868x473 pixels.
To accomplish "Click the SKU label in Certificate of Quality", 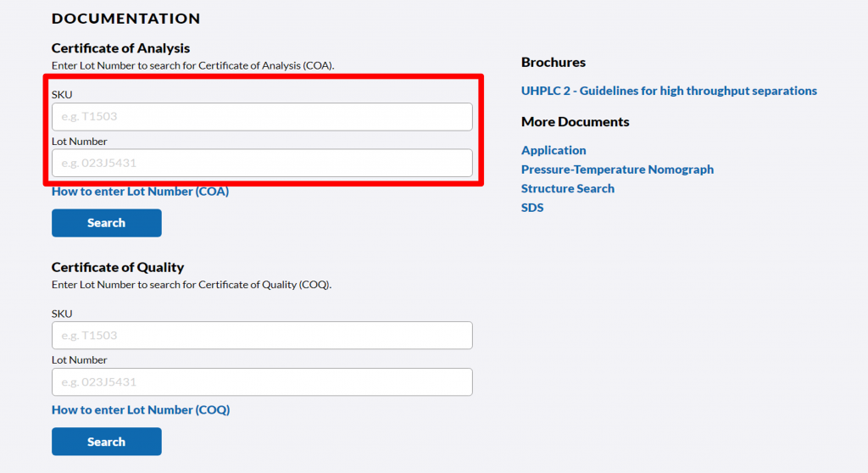I will [x=62, y=314].
